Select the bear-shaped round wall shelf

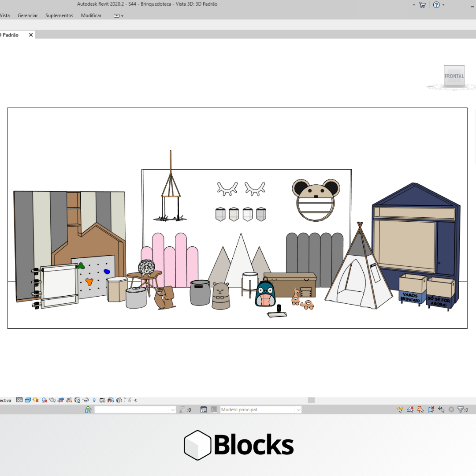[316, 200]
